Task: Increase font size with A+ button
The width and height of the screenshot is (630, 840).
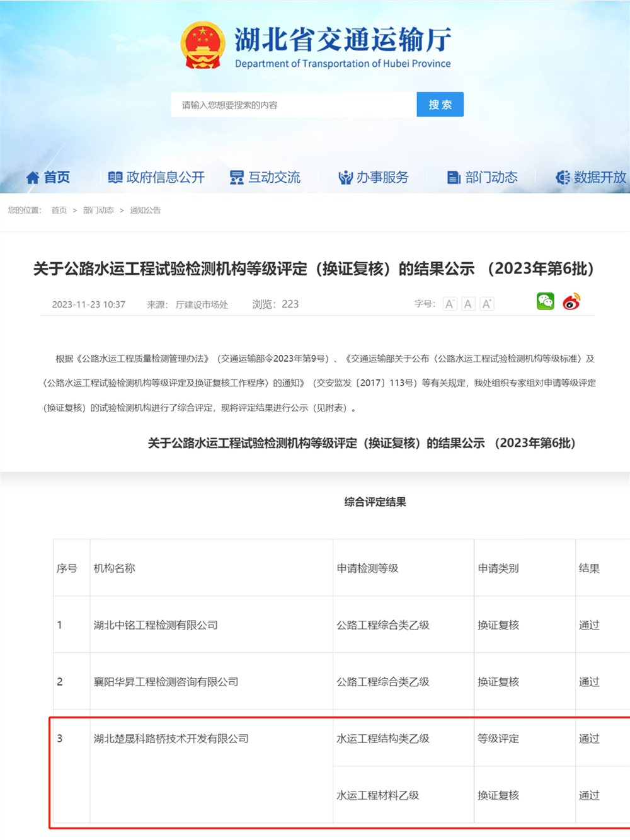Action: (x=487, y=304)
